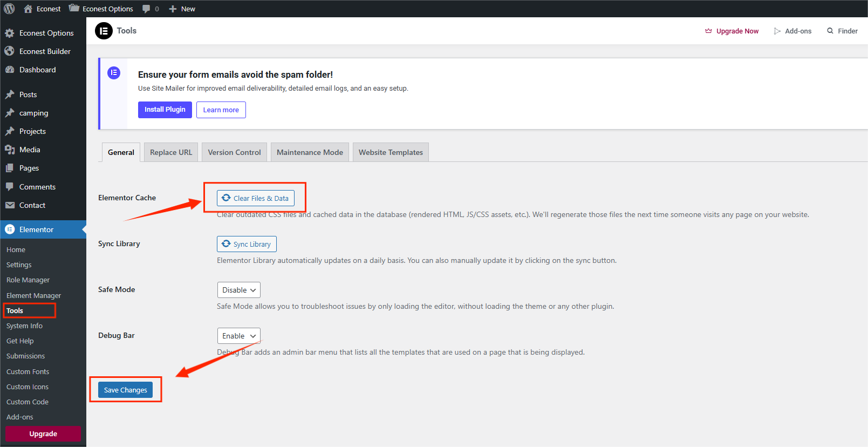868x447 pixels.
Task: Click the Econest site name in admin bar
Action: [x=49, y=9]
